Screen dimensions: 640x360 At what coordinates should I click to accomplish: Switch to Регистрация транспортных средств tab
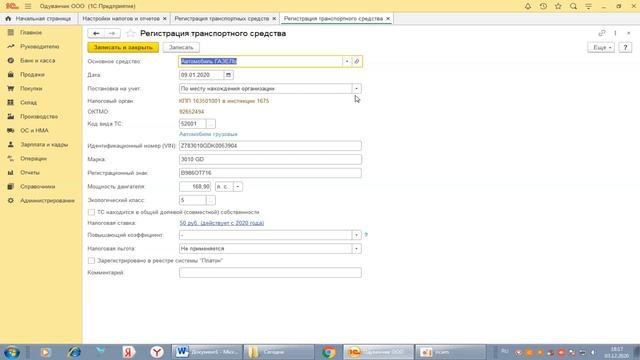pos(222,19)
